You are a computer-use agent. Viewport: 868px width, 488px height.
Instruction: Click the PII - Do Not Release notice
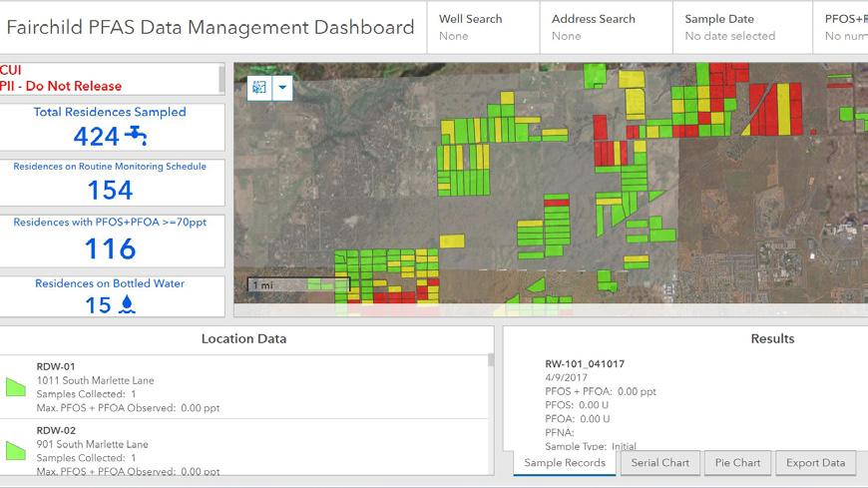tap(61, 86)
